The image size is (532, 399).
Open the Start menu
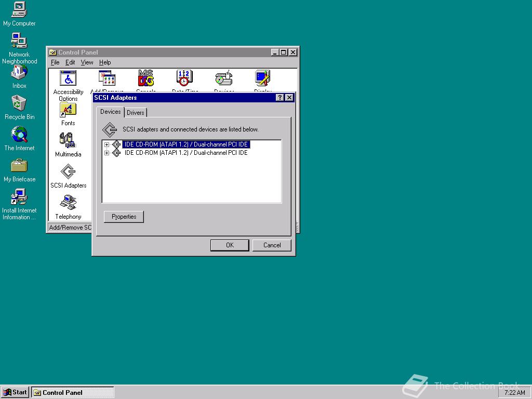[15, 393]
